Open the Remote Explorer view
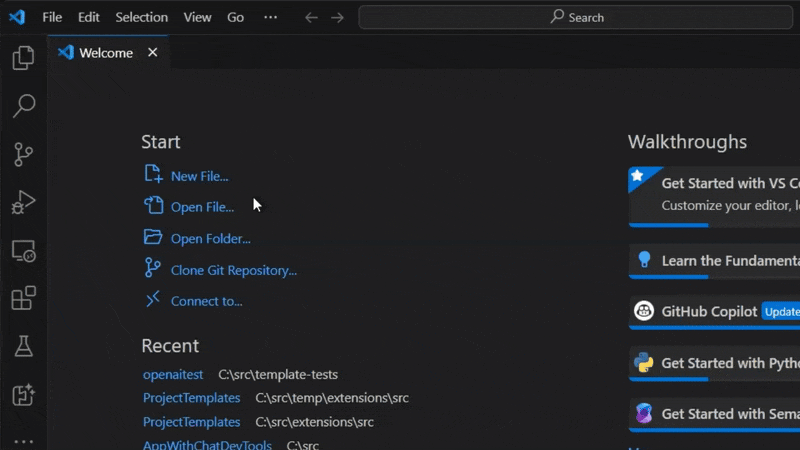Screen dimensions: 800x450 click(x=23, y=251)
